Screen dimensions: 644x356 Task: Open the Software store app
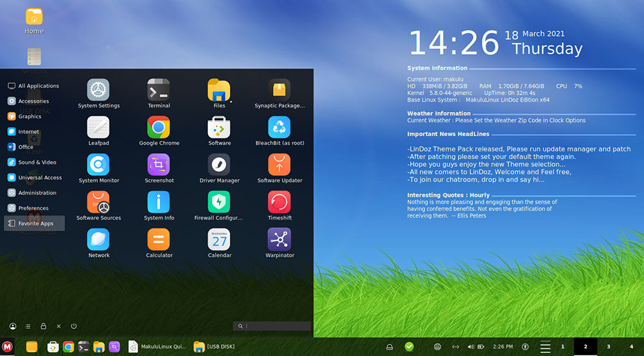(x=220, y=131)
